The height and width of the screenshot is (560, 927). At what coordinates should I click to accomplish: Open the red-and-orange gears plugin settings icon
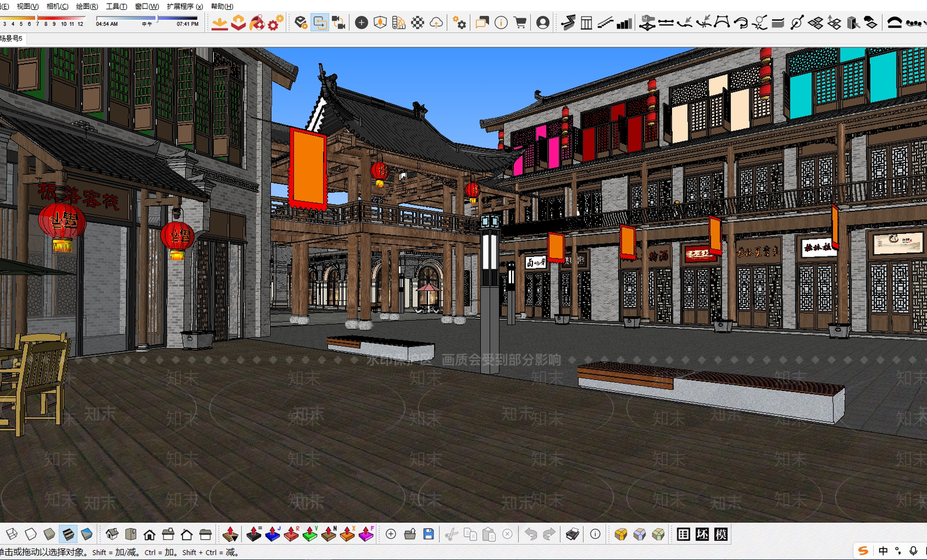click(276, 23)
